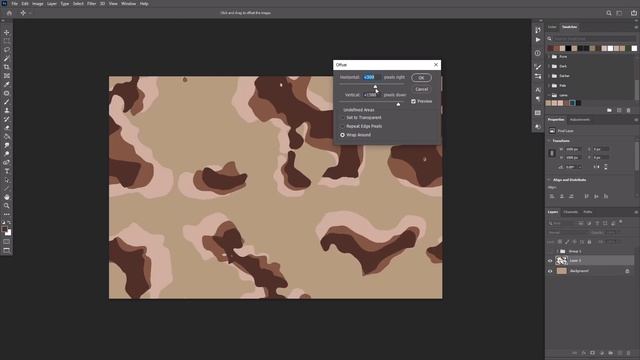Hide Layer 1 using its eye icon
The width and height of the screenshot is (640, 360).
point(550,261)
